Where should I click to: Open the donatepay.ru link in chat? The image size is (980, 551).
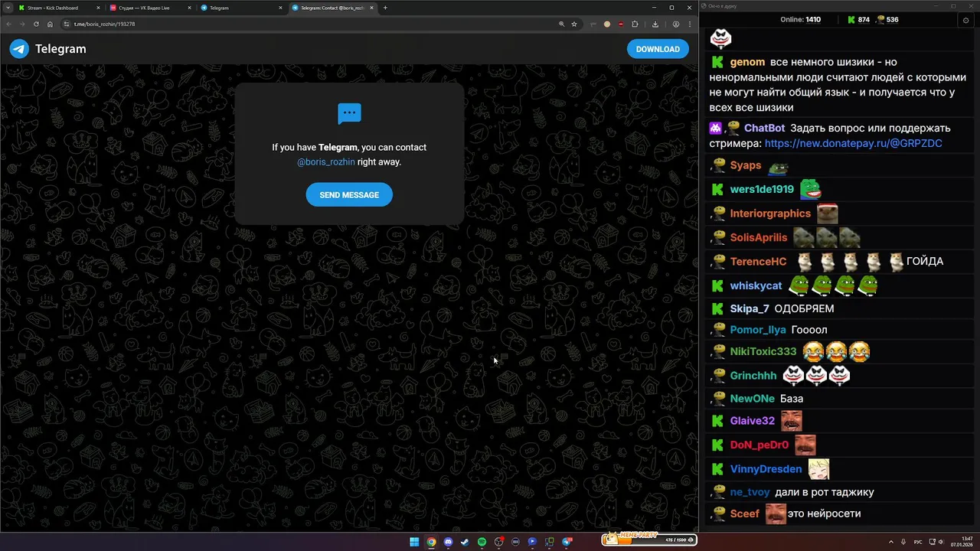point(853,143)
